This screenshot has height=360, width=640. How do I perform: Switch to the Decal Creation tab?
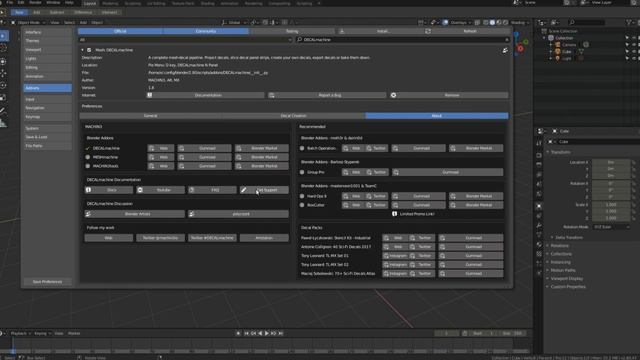click(x=293, y=116)
